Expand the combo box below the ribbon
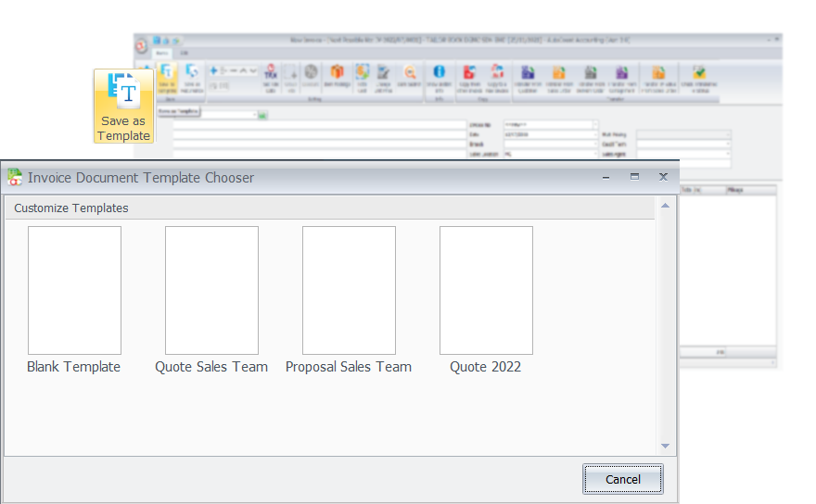This screenshot has height=504, width=816. pos(253,115)
